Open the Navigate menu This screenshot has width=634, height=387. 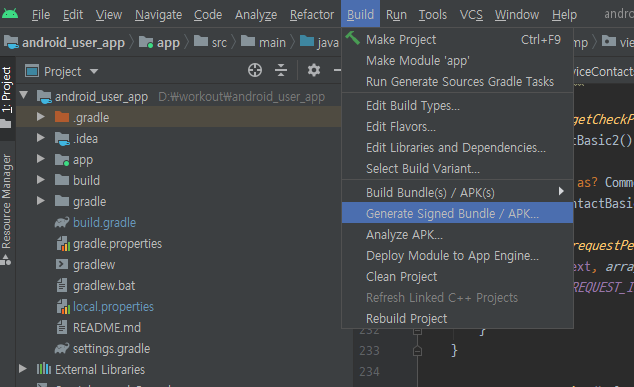click(x=158, y=15)
